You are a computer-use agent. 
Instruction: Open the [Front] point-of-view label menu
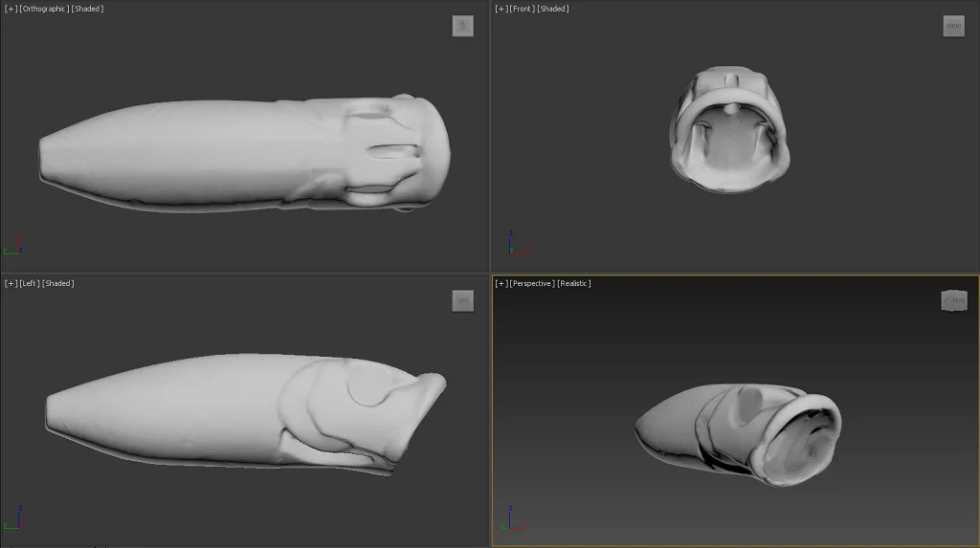[x=522, y=9]
